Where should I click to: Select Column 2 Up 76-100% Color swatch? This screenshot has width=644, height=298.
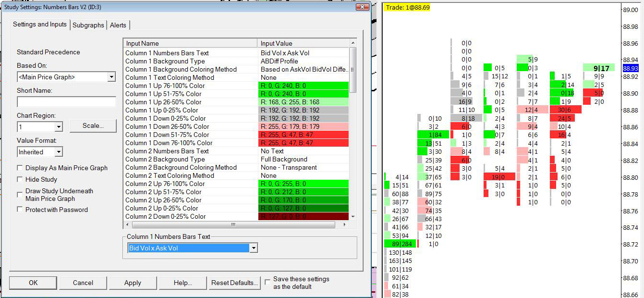point(303,184)
